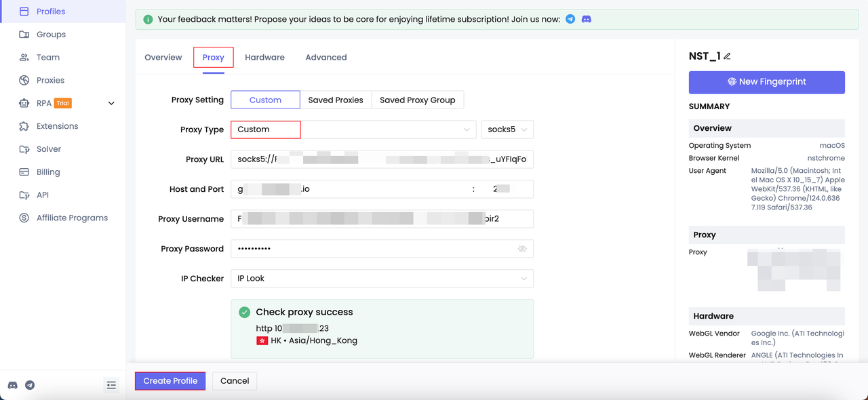Select the Saved Proxies setting option
Screen dimensions: 868x400
click(x=335, y=100)
